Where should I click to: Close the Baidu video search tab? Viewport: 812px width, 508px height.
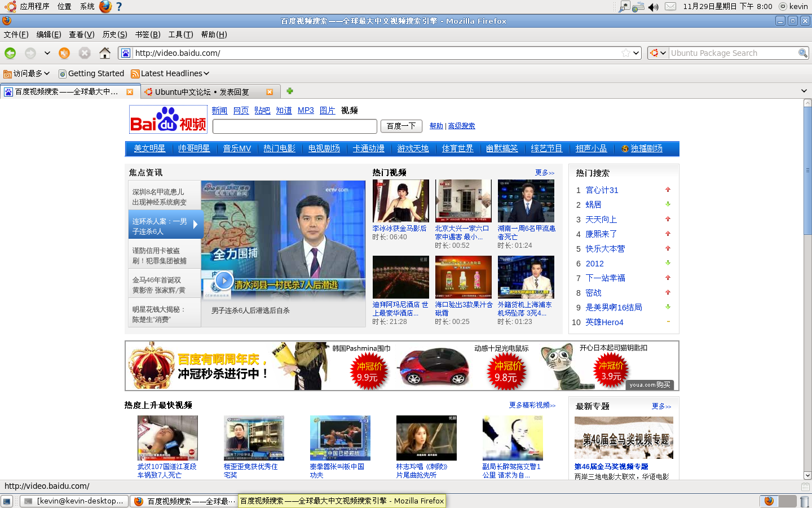[x=130, y=92]
